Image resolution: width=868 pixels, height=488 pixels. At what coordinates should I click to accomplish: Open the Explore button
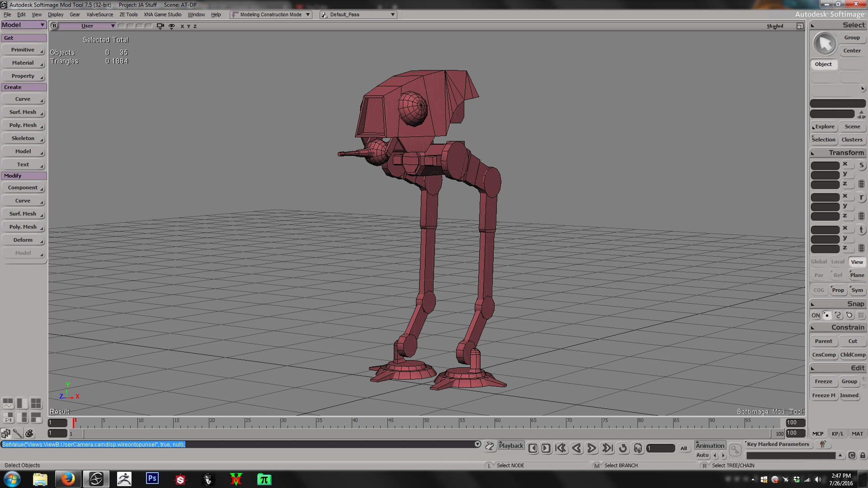(824, 127)
